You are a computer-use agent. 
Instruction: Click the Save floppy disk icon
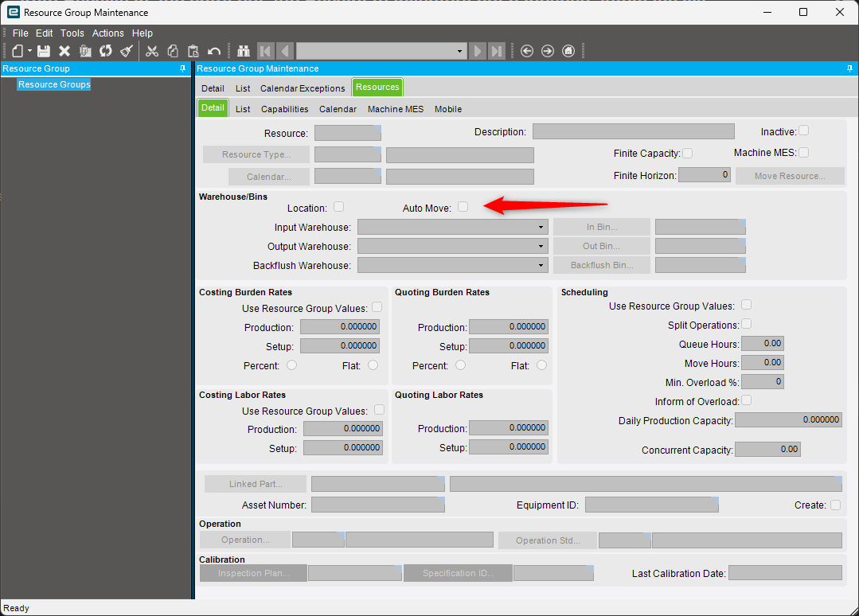(x=44, y=51)
